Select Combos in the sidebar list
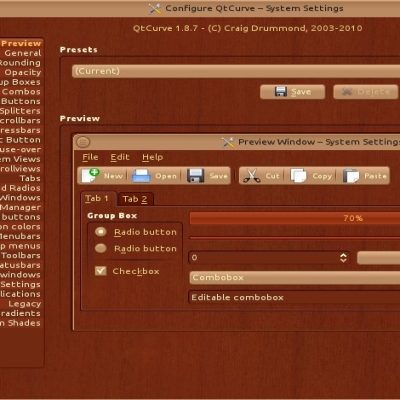The height and width of the screenshot is (400, 400). pyautogui.click(x=21, y=92)
